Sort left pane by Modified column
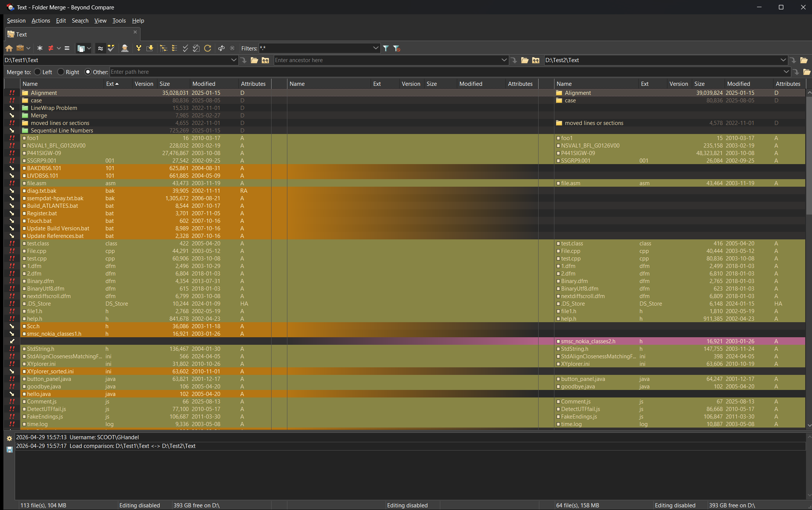 [x=214, y=84]
